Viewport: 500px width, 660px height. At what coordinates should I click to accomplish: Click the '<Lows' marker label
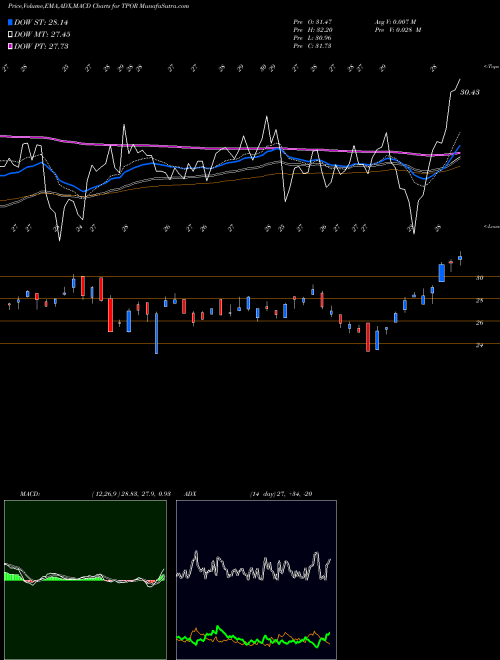click(x=492, y=226)
